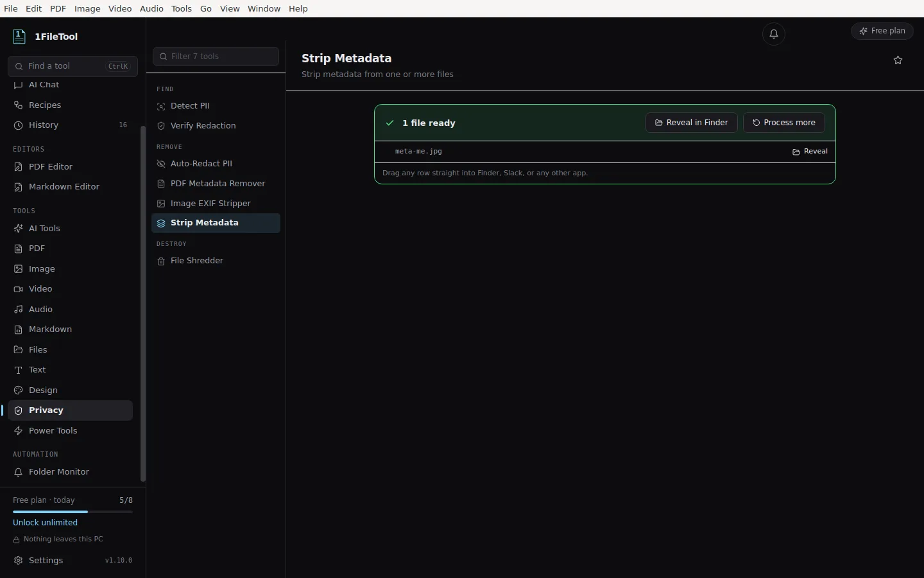Open the Go menu
The width and height of the screenshot is (924, 578).
tap(206, 8)
